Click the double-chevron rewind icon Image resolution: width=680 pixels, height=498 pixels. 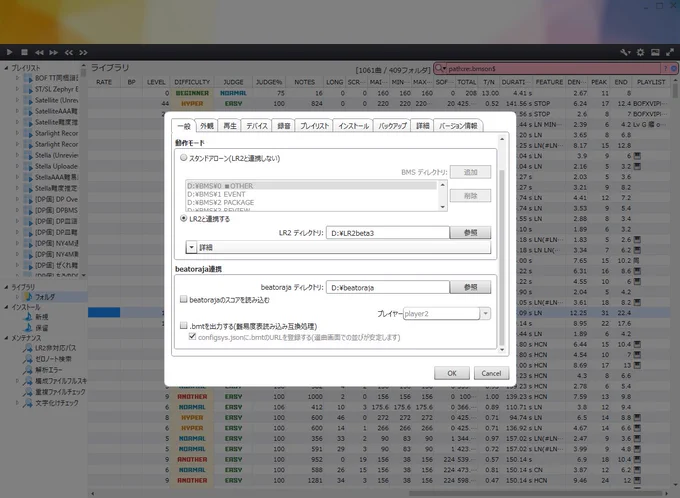[x=69, y=52]
